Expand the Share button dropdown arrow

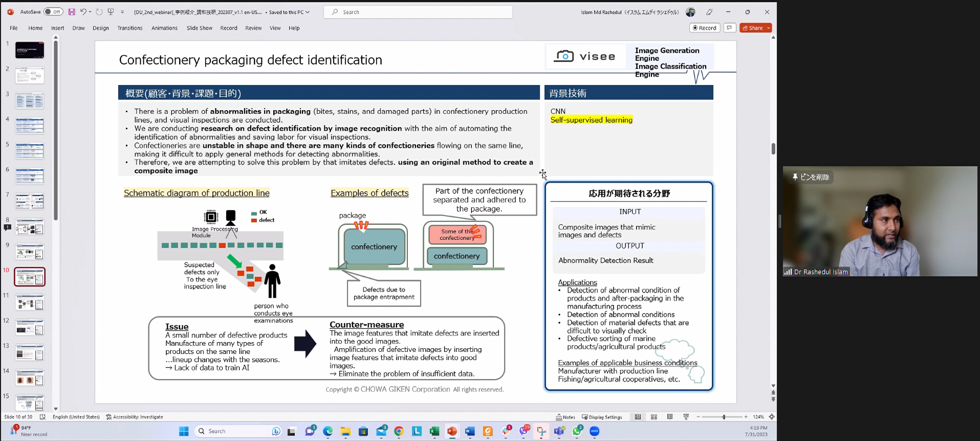pos(769,28)
